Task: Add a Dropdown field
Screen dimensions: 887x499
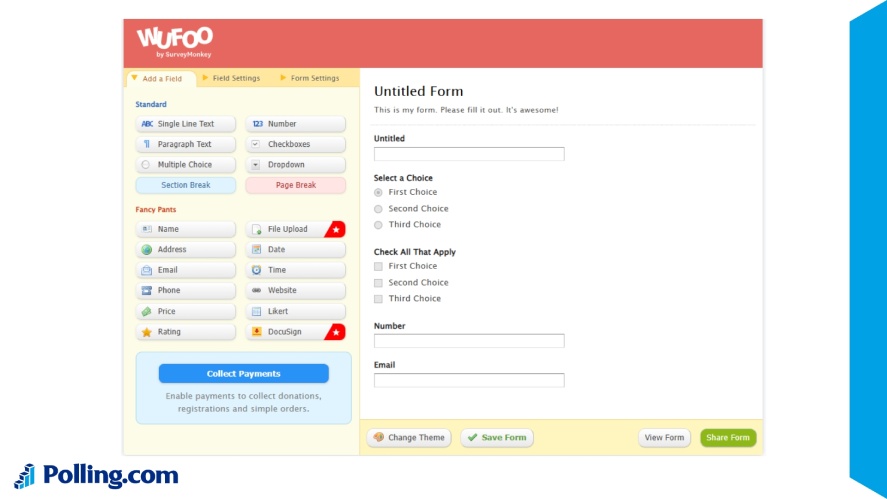Action: (295, 165)
